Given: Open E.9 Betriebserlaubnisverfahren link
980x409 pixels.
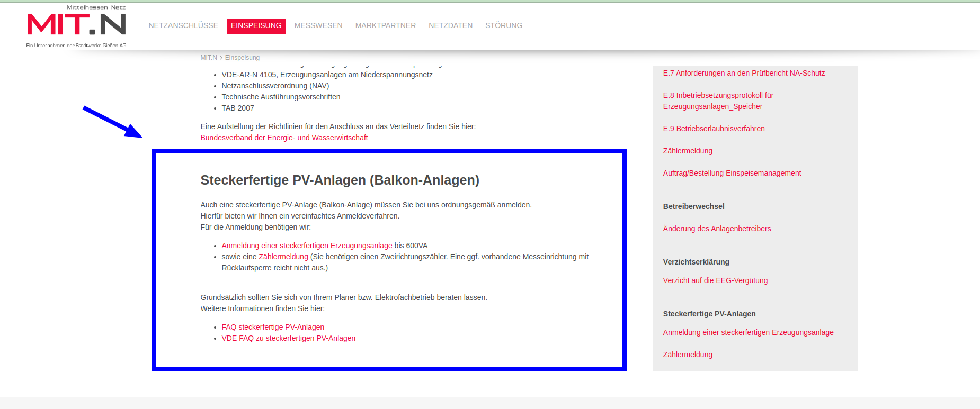Looking at the screenshot, I should [x=714, y=129].
